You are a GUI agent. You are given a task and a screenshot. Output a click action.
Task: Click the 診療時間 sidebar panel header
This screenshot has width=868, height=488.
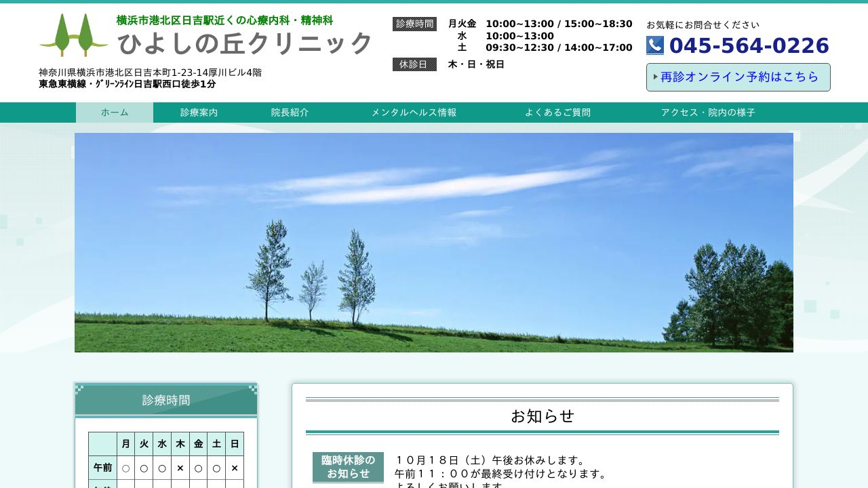pos(166,400)
